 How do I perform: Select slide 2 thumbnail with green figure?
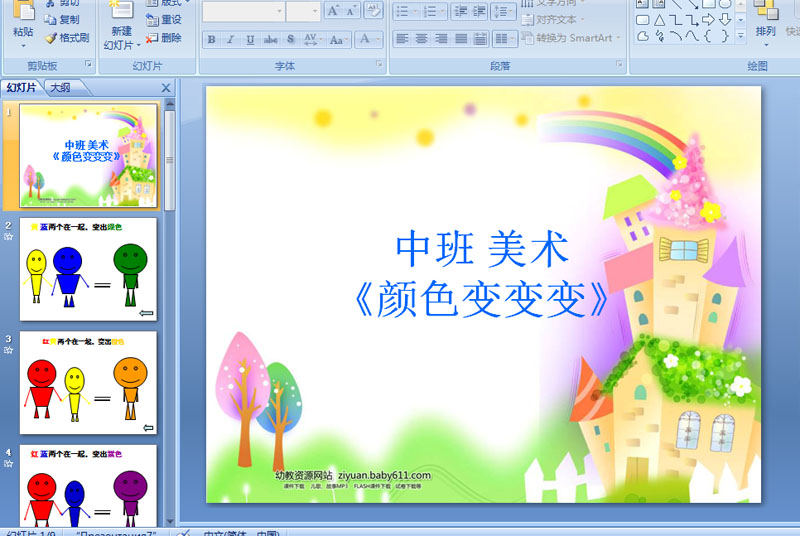(88, 269)
